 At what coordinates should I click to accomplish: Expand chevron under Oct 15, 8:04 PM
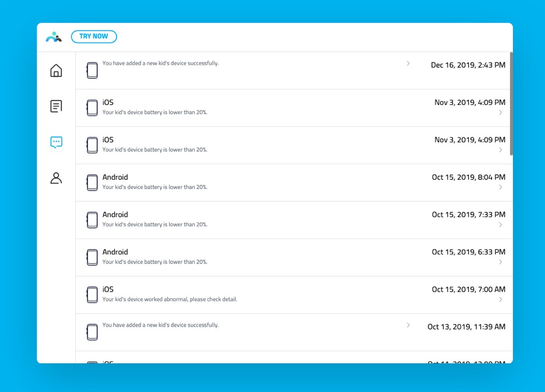500,187
